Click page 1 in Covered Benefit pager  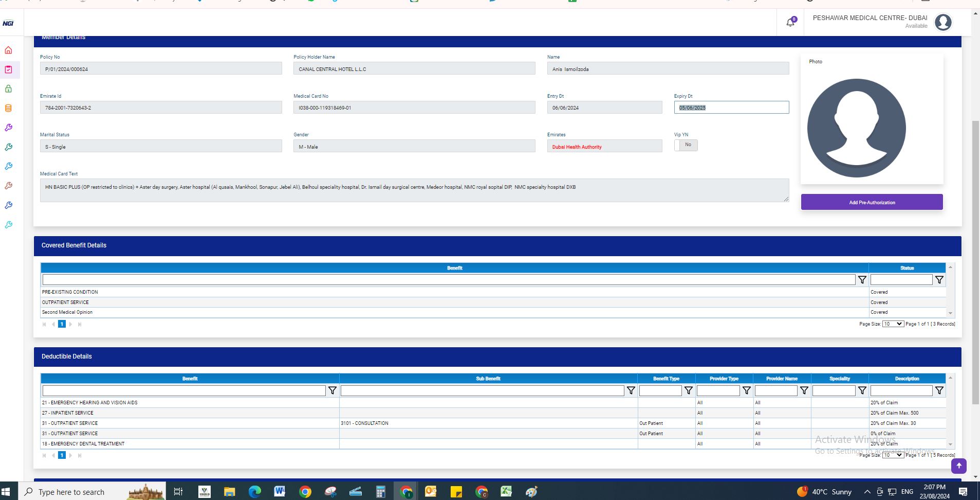(x=62, y=324)
